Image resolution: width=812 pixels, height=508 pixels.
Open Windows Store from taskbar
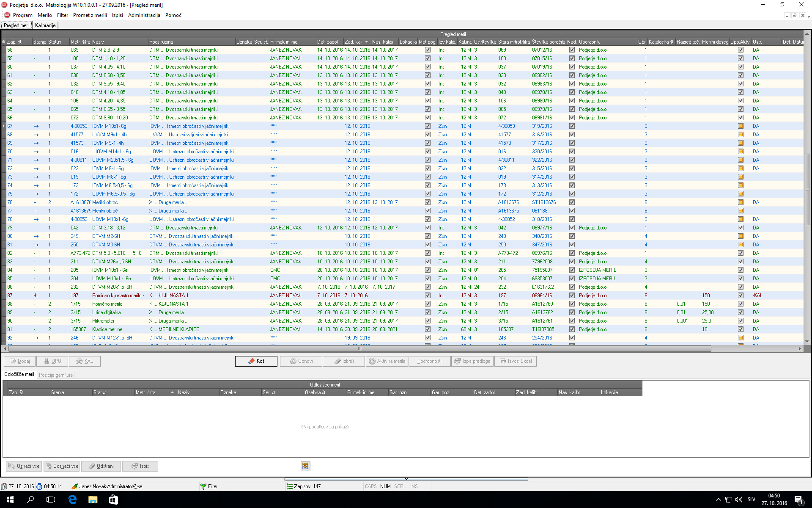(x=113, y=500)
